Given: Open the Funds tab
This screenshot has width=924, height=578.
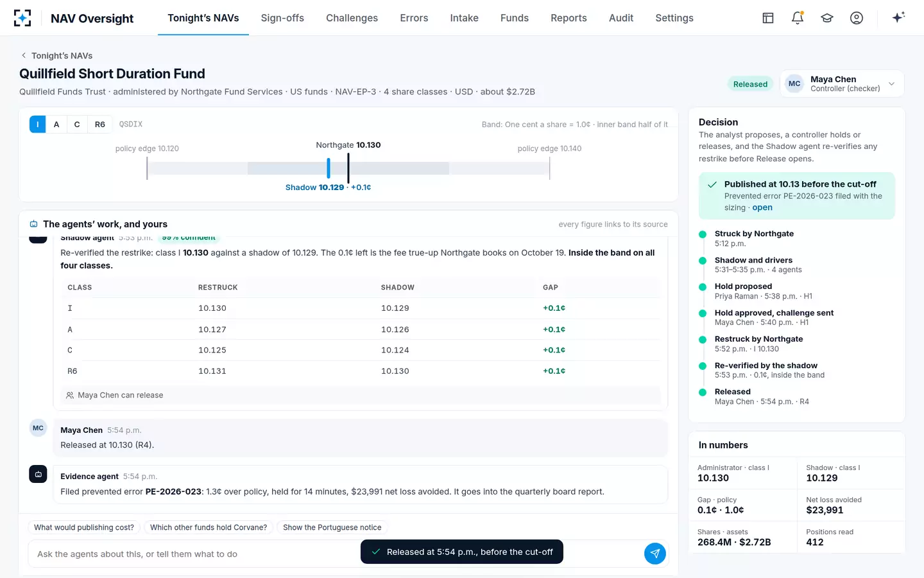Looking at the screenshot, I should point(515,18).
